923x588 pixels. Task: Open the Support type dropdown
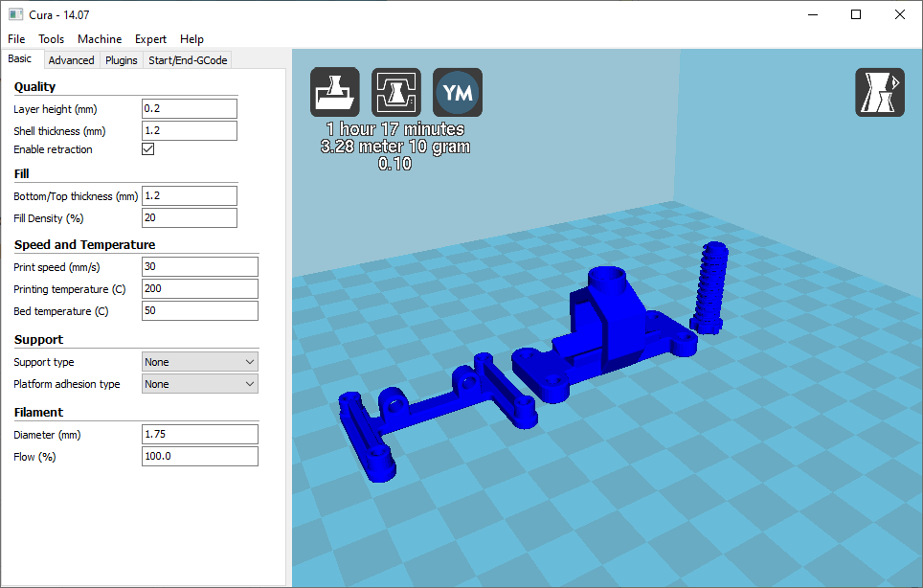pyautogui.click(x=199, y=362)
